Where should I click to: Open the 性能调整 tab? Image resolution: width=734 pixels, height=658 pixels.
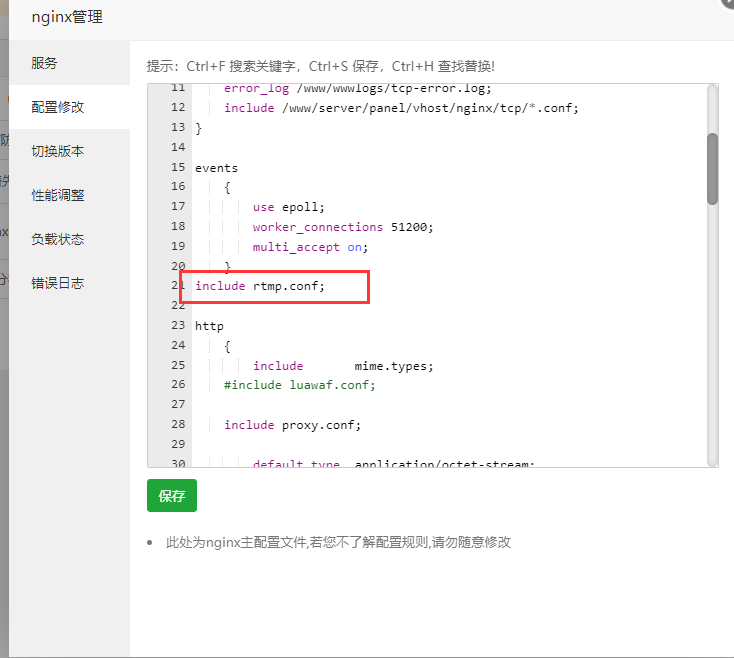(69, 195)
